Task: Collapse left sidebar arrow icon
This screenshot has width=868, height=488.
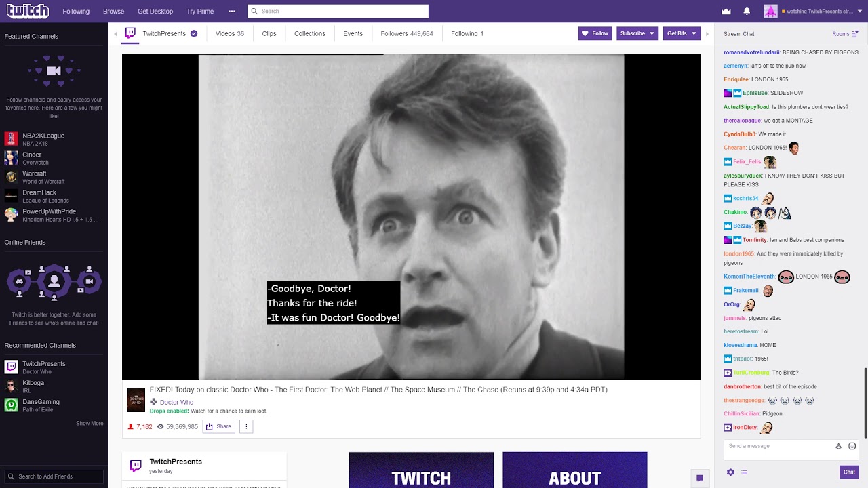Action: tap(115, 34)
